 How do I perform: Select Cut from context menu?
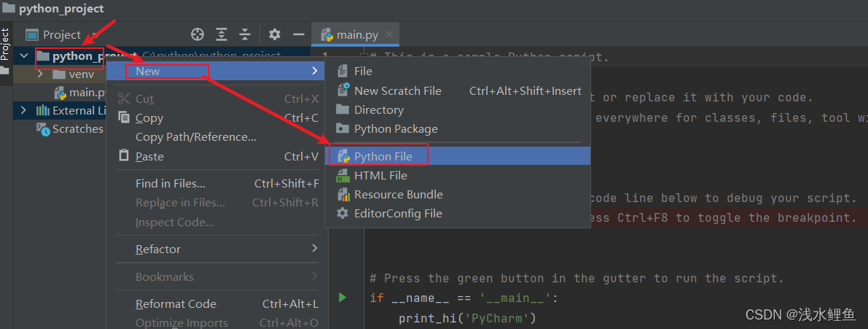(216, 99)
